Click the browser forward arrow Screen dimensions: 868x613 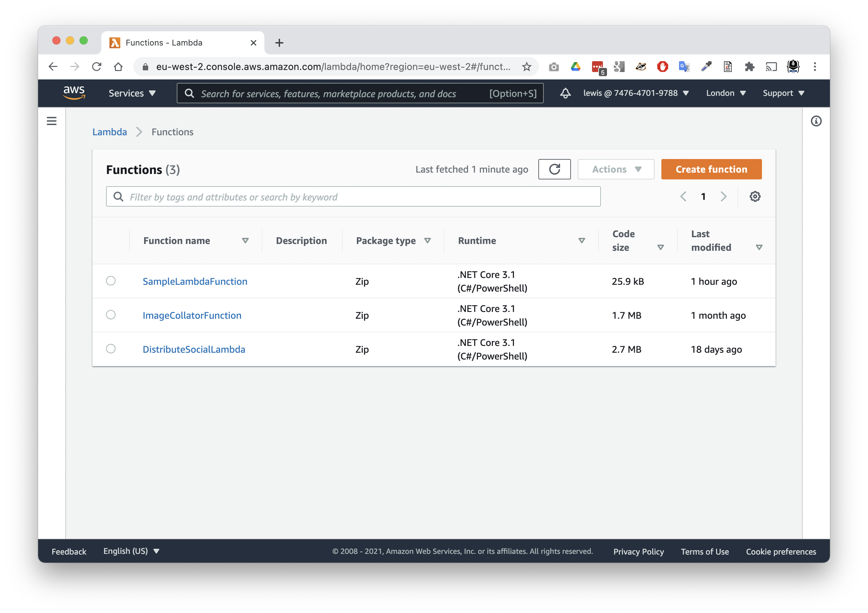(75, 67)
